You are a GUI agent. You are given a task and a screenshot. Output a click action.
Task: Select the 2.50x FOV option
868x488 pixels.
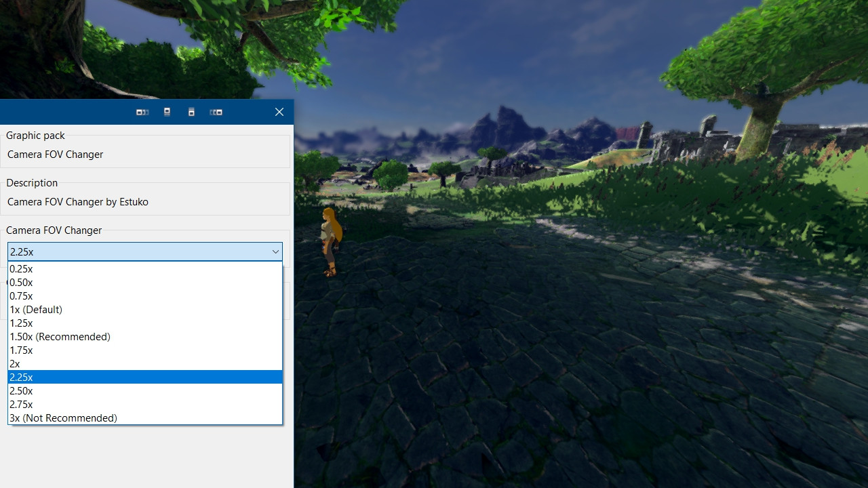(21, 390)
